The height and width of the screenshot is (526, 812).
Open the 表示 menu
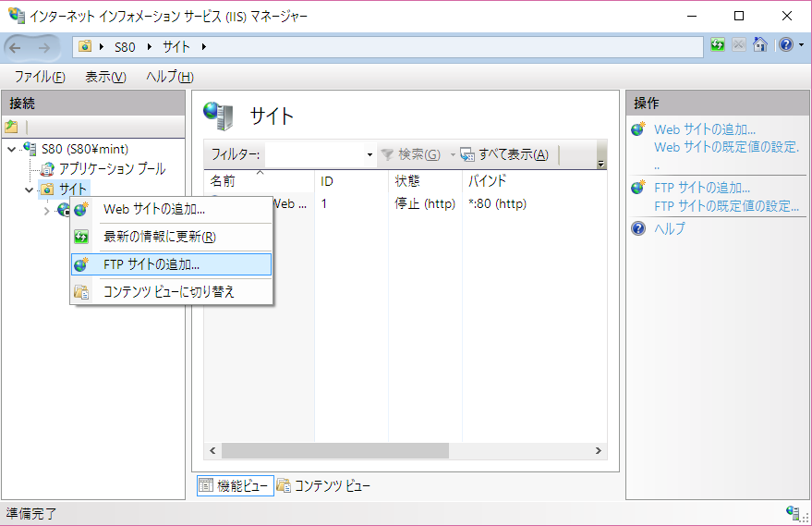(x=105, y=77)
